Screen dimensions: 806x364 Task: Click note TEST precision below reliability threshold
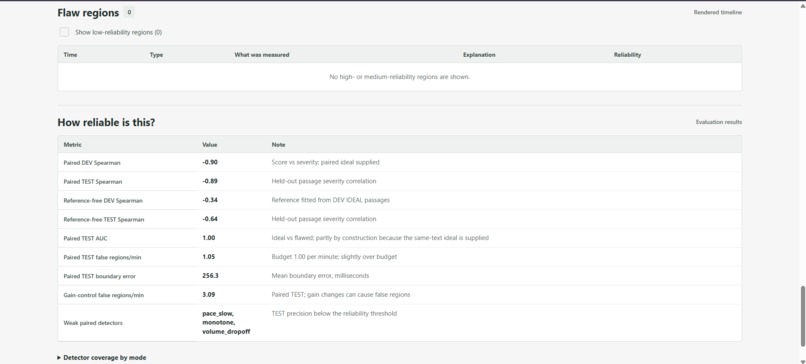pos(334,314)
